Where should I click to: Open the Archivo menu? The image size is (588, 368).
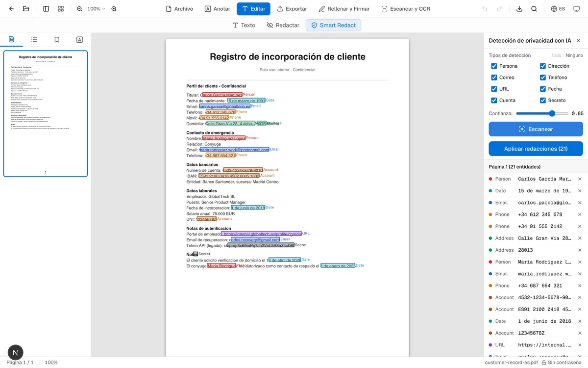(x=179, y=9)
